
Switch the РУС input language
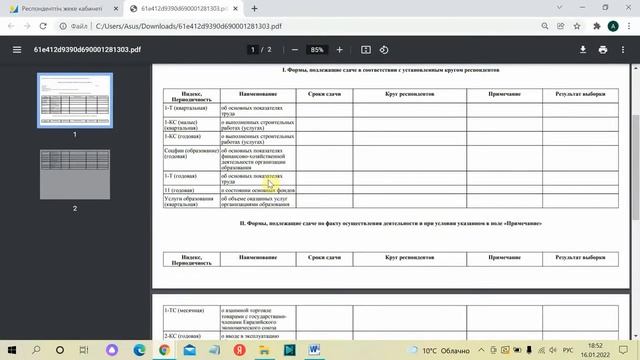[x=568, y=350]
